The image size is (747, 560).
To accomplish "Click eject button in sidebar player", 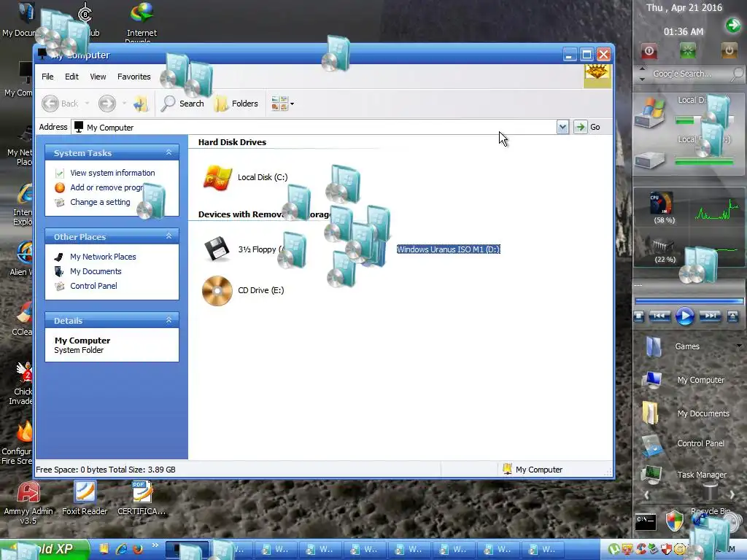I will coord(732,316).
